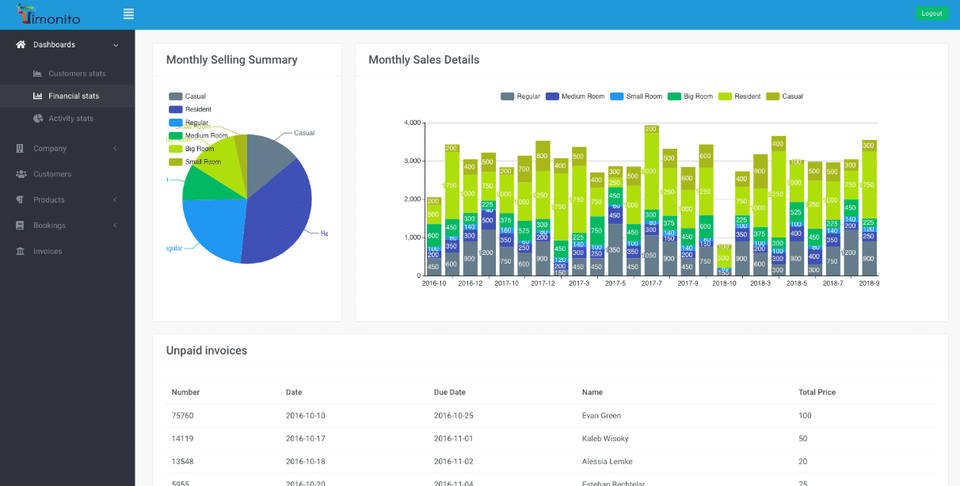Toggle the hamburger sidebar menu icon

[128, 14]
